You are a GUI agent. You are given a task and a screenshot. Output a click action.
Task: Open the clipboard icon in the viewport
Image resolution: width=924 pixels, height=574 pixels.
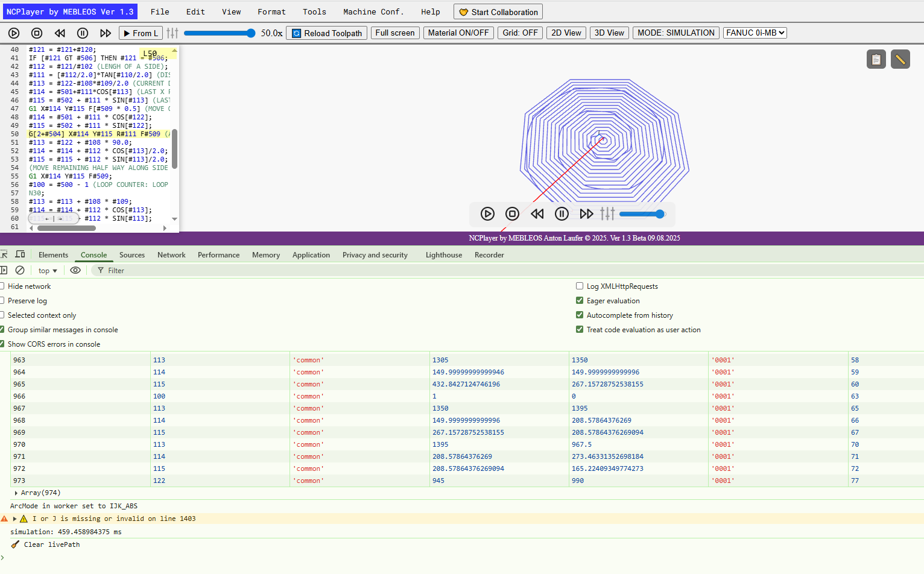click(x=876, y=59)
